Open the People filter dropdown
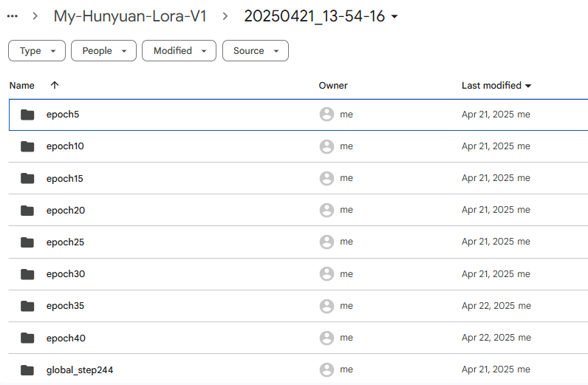588x385 pixels. [x=104, y=51]
